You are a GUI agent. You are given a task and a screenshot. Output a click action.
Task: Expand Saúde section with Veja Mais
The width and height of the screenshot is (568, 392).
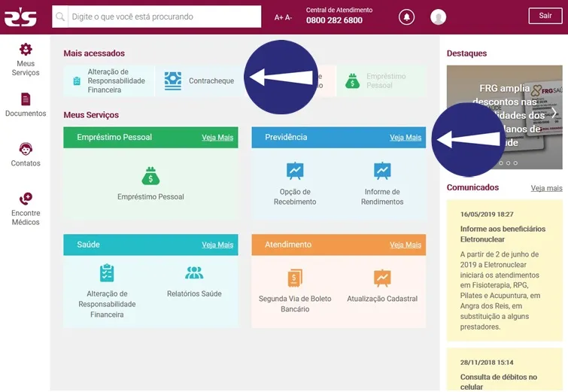(217, 245)
